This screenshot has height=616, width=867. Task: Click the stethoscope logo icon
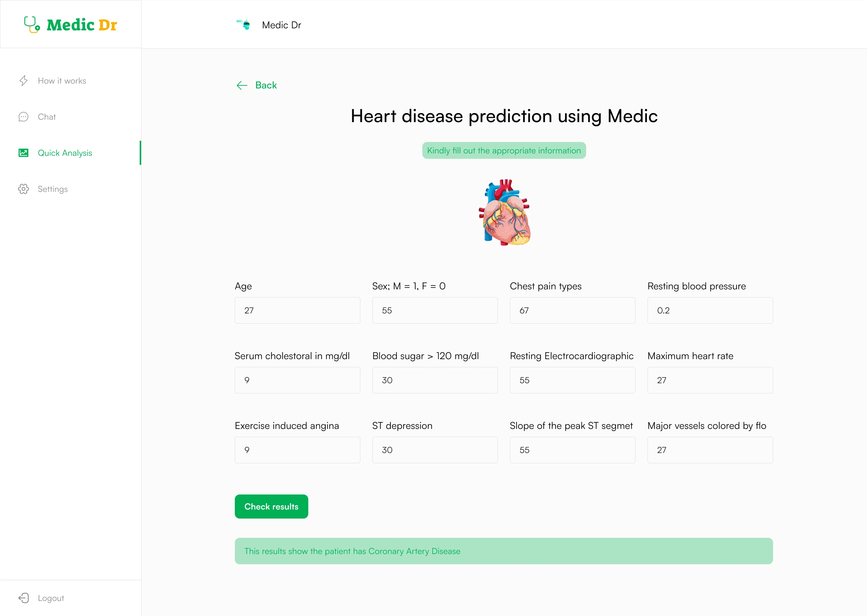(32, 25)
